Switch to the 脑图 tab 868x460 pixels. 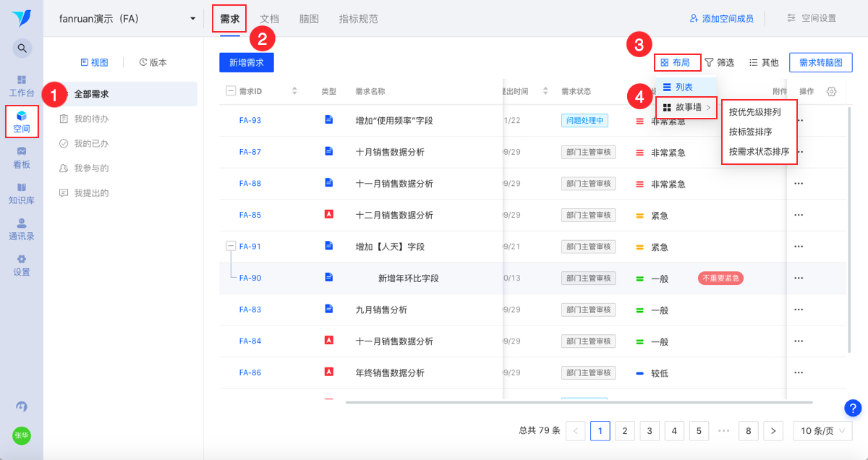309,19
